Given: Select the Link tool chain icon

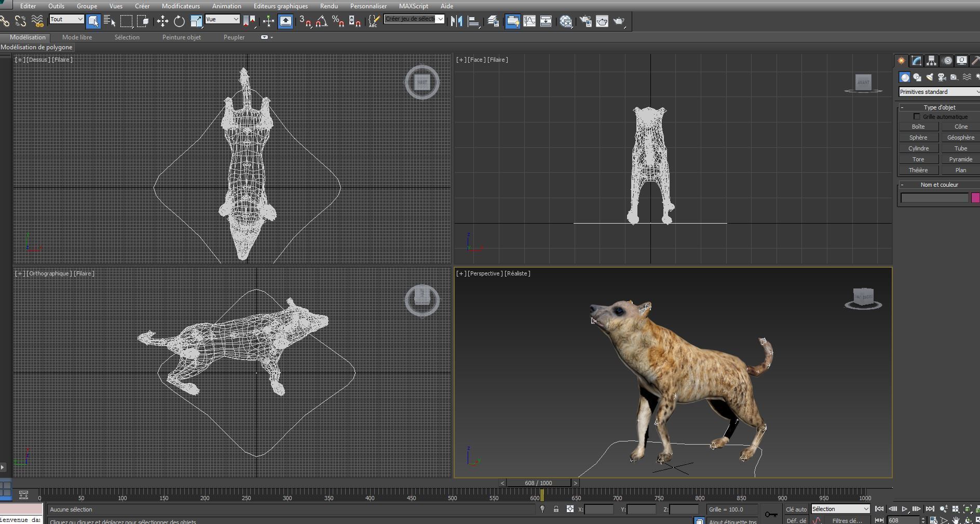Looking at the screenshot, I should pyautogui.click(x=4, y=21).
